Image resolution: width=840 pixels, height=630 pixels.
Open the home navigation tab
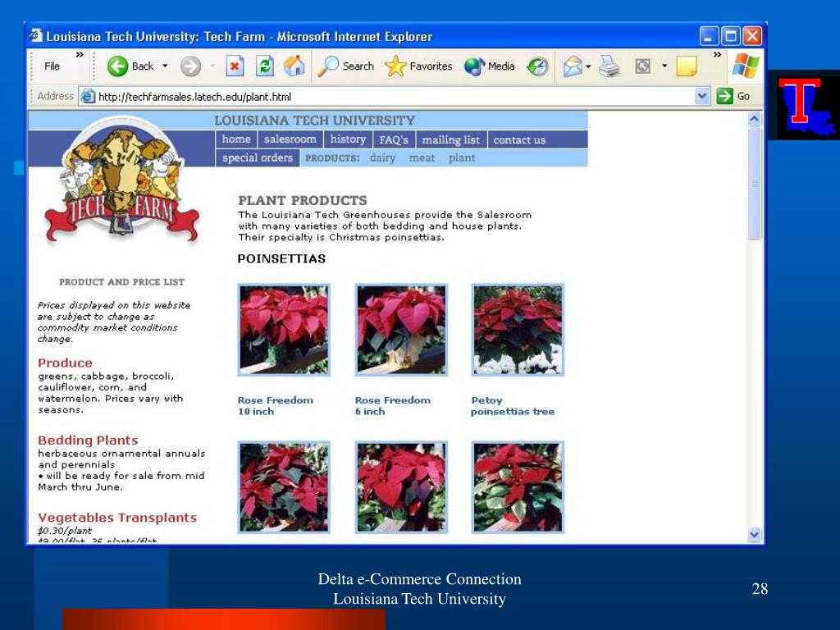(x=236, y=139)
